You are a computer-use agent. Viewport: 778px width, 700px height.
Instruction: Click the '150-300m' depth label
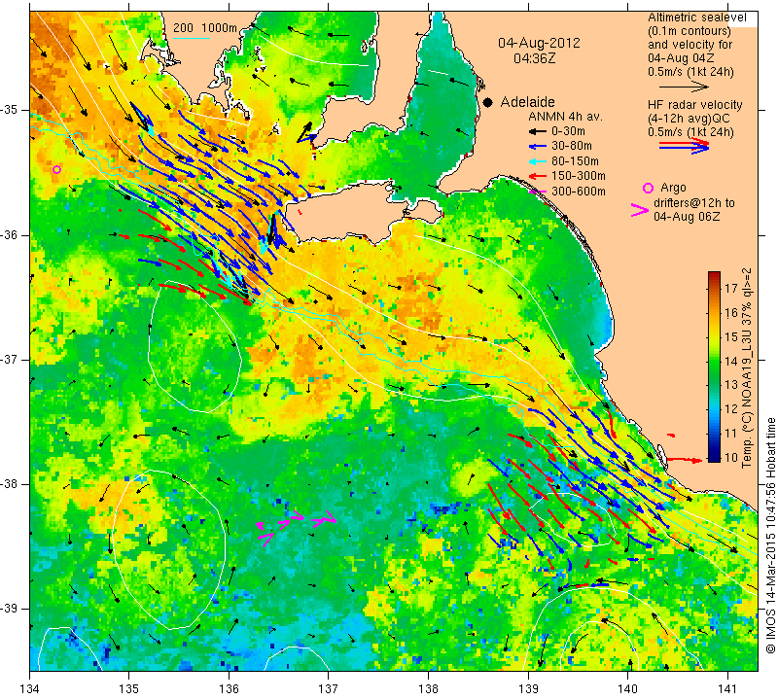click(578, 176)
